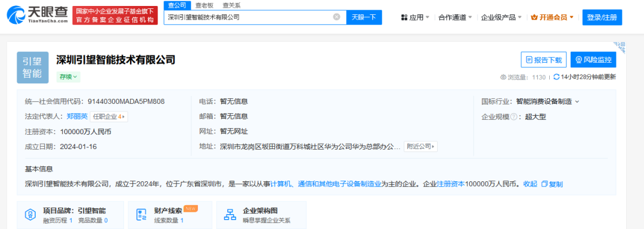
Task: Click the VIP crown icon
Action: pyautogui.click(x=534, y=18)
